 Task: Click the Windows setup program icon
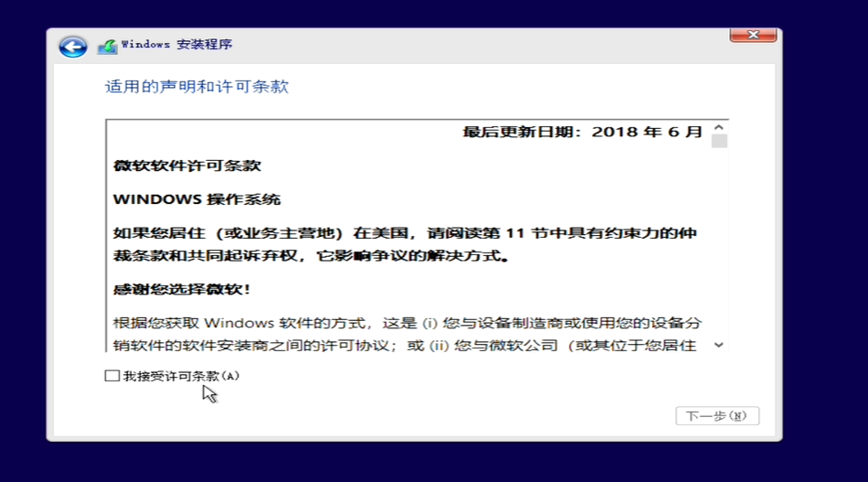click(107, 47)
